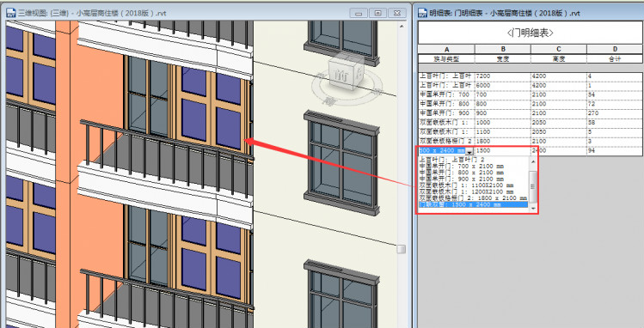
Task: Click the 3D view vertical scroll-up arrow
Action: (x=402, y=27)
